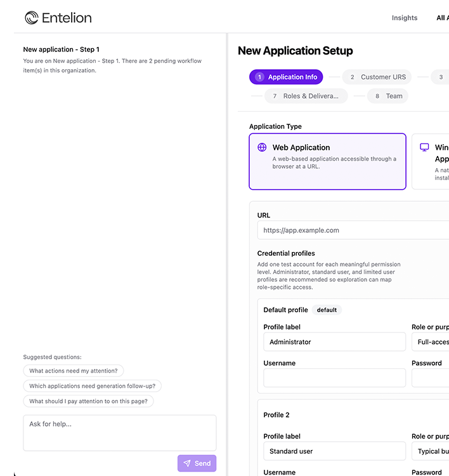
Task: Click the Send button
Action: point(197,463)
